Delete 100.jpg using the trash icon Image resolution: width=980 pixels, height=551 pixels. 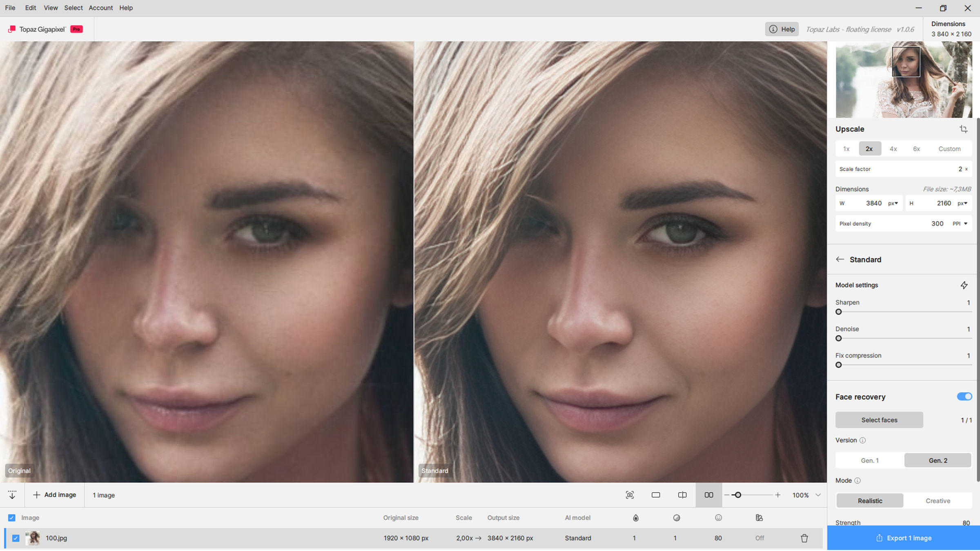805,538
